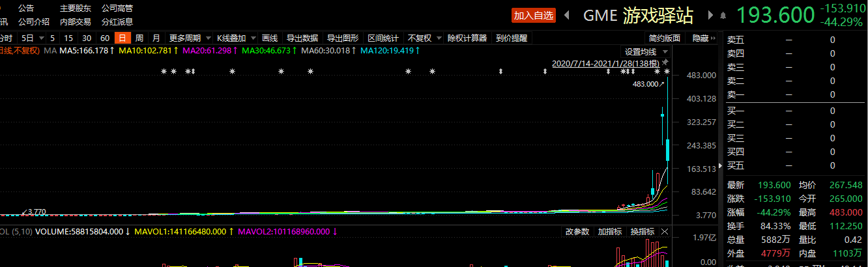Click the price alert bell icon
Image resolution: width=868 pixels, height=267 pixels.
723,15
